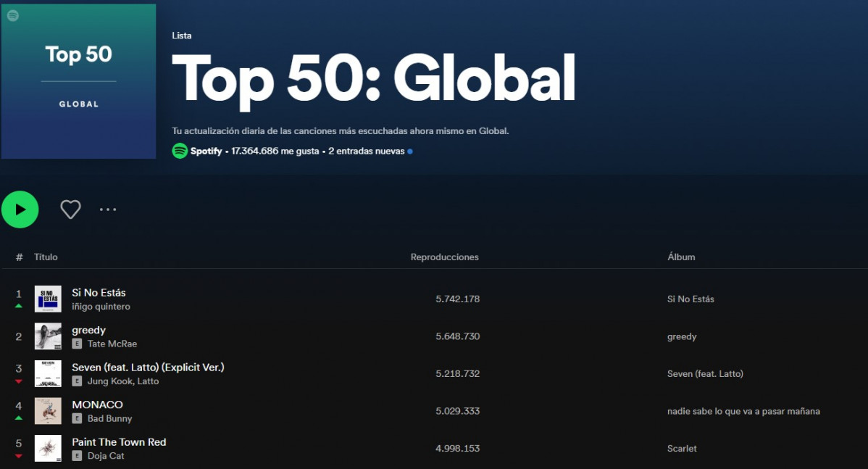Like the playlist with the heart icon
The image size is (868, 469).
pyautogui.click(x=70, y=209)
